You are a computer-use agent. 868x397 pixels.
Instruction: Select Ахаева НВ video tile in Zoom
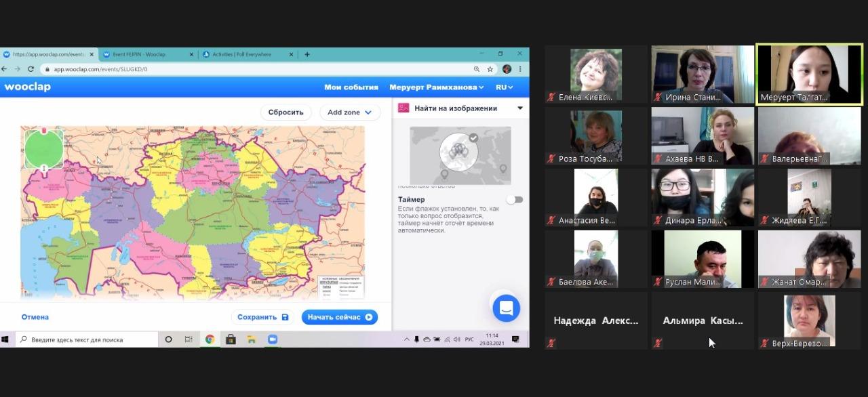703,136
